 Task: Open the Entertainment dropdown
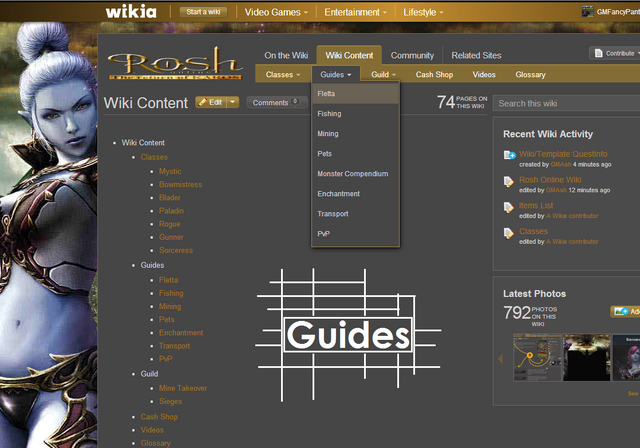coord(355,12)
